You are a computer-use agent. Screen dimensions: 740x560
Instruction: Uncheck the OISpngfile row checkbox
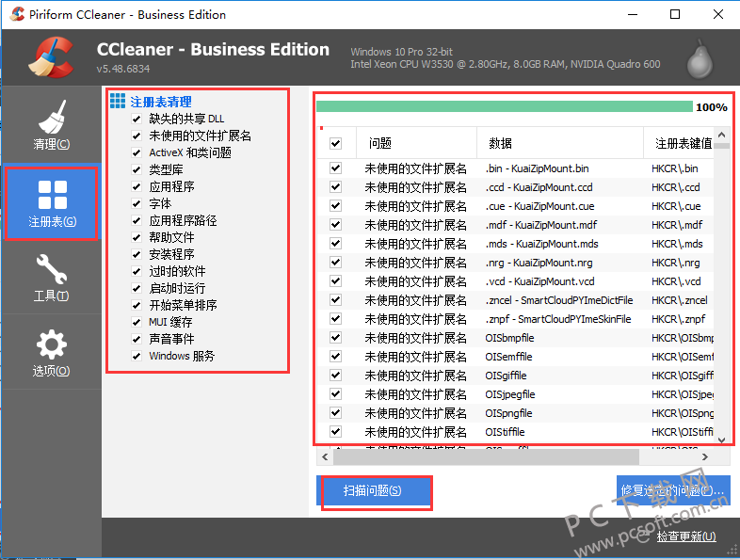click(x=335, y=413)
